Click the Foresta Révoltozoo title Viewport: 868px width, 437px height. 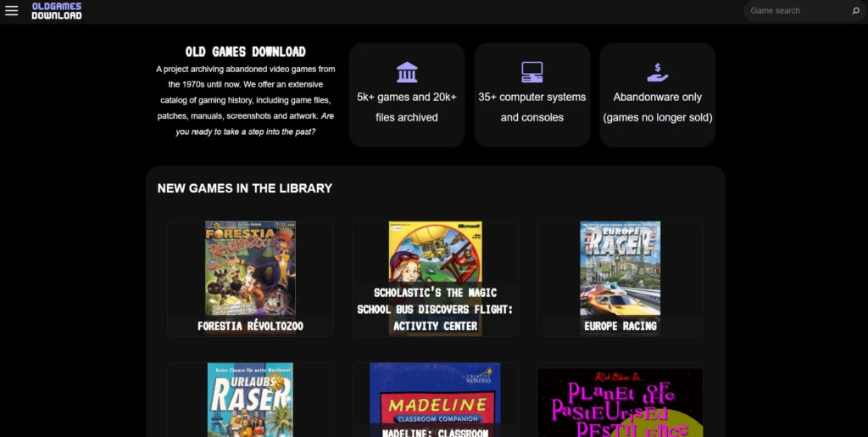250,326
